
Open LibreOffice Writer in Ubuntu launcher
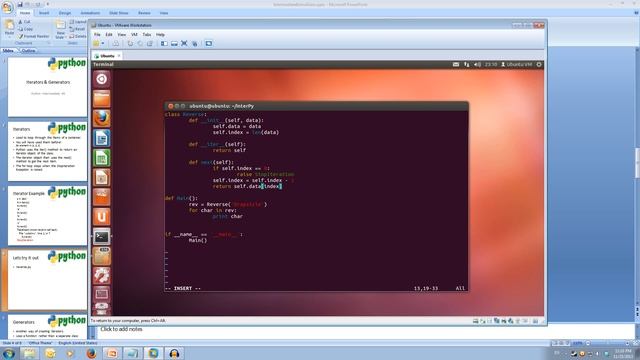[102, 138]
